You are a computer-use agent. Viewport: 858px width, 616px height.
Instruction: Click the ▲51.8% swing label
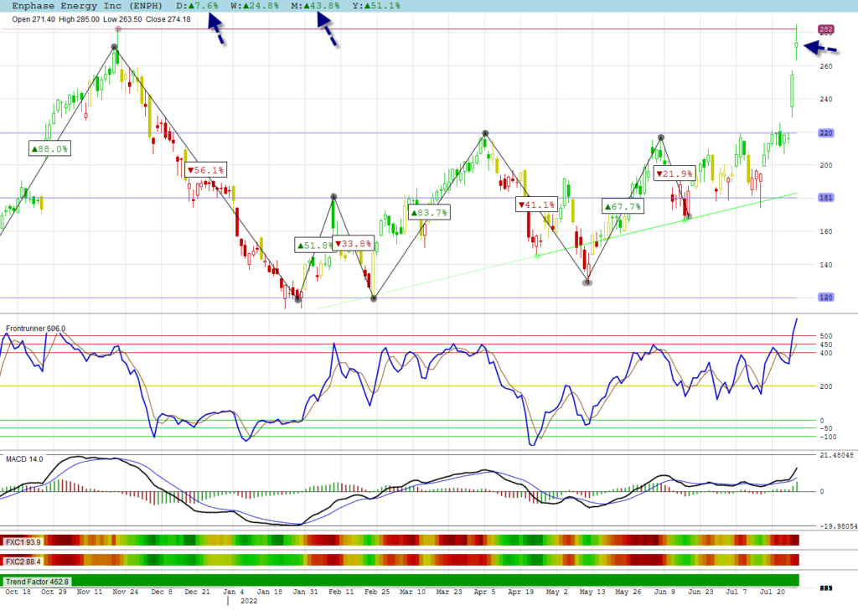[315, 246]
